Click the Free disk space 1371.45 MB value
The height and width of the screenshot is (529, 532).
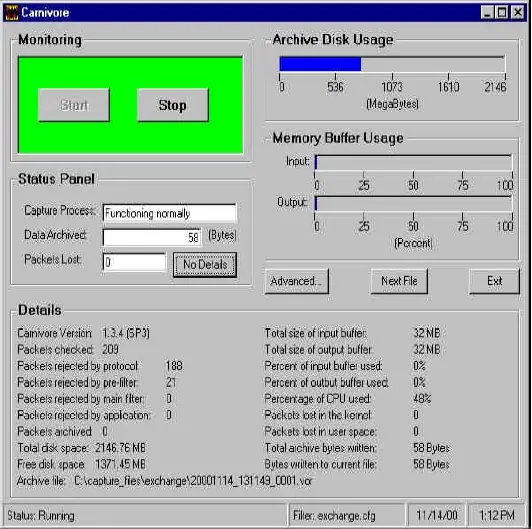click(x=120, y=464)
